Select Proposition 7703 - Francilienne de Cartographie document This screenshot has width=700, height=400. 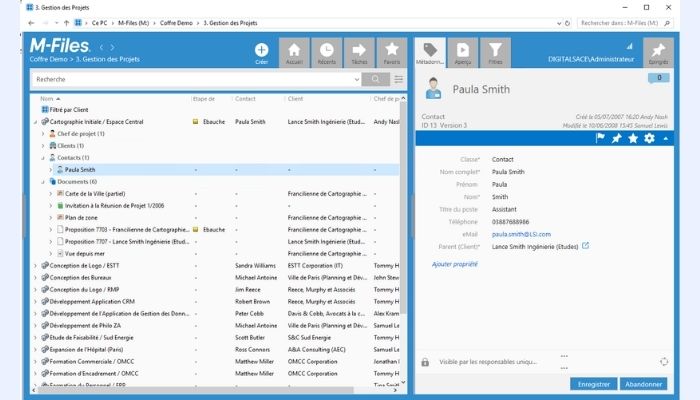[x=127, y=229]
